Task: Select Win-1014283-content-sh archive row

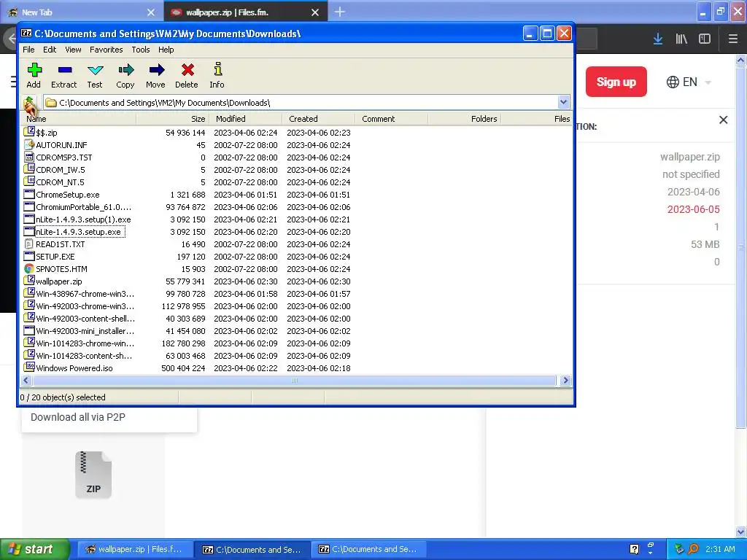Action: (296, 355)
